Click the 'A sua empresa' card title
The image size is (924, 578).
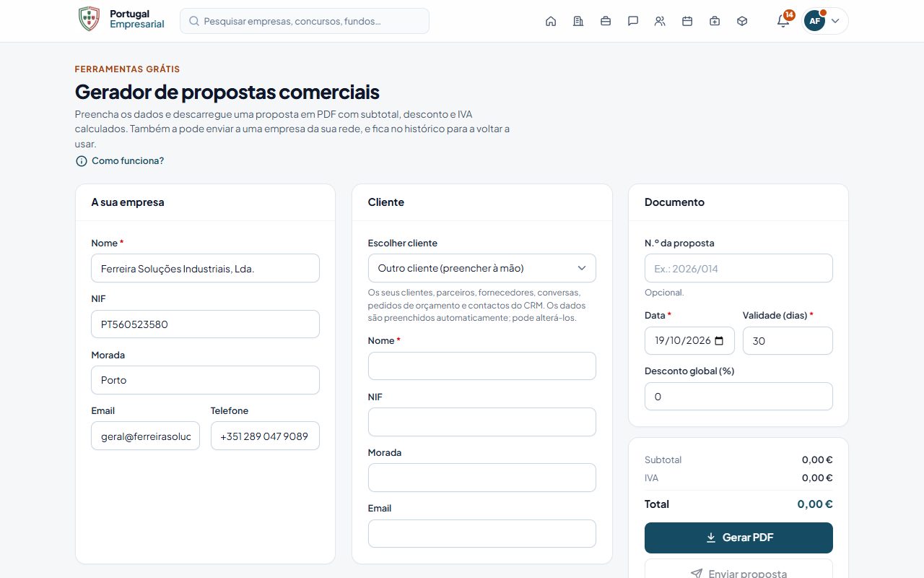[x=128, y=202]
